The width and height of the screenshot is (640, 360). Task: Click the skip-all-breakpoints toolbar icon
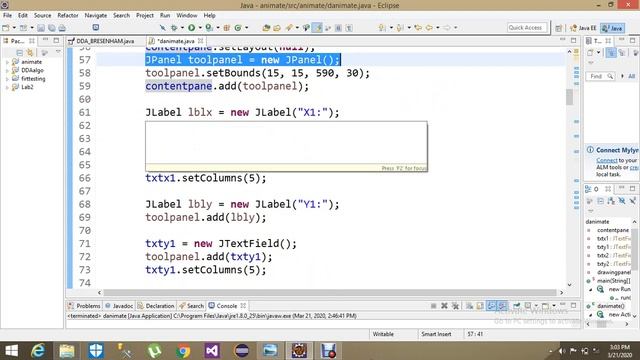[x=162, y=28]
